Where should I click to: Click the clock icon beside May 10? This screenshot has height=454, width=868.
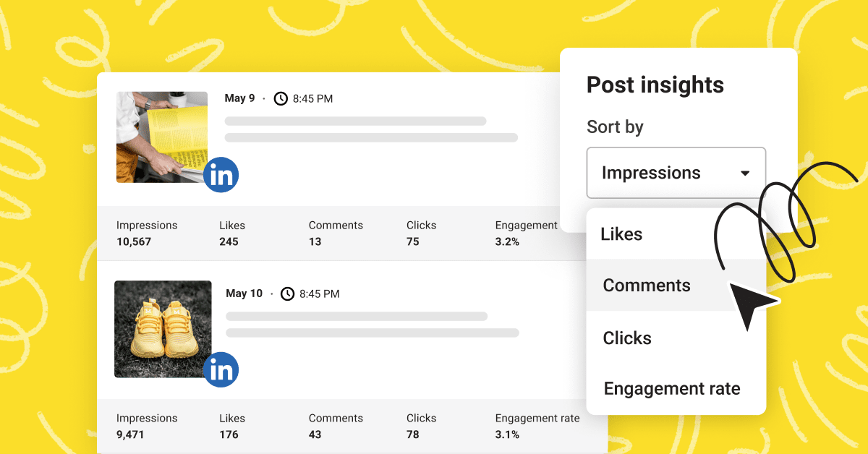tap(287, 294)
